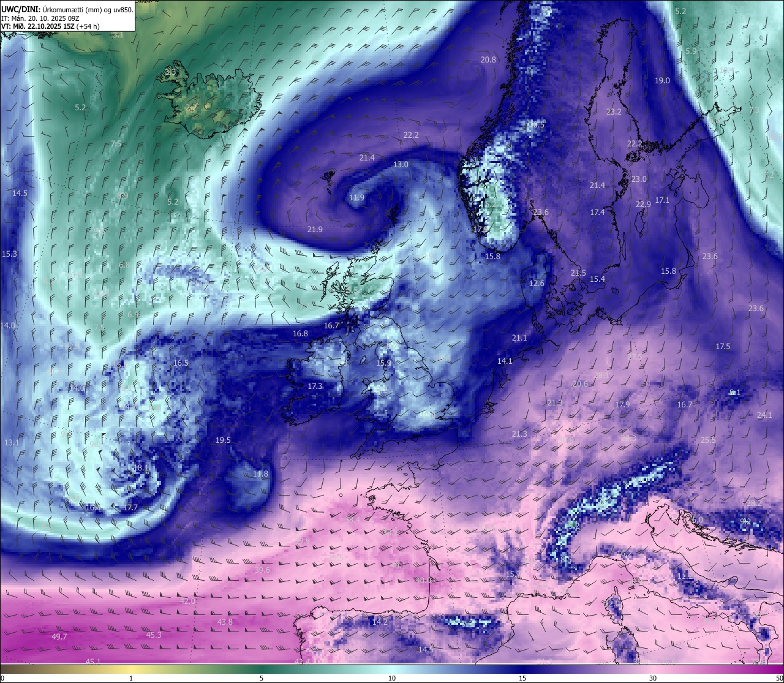Click the VT: Mið. 22.10.2025 15Z line
Image resolution: width=784 pixels, height=683 pixels.
pos(50,26)
